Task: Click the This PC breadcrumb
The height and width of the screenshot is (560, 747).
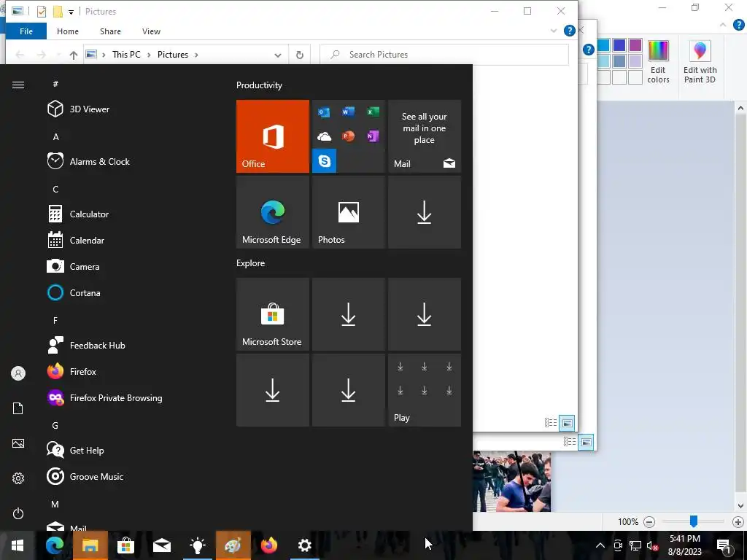Action: 126,54
